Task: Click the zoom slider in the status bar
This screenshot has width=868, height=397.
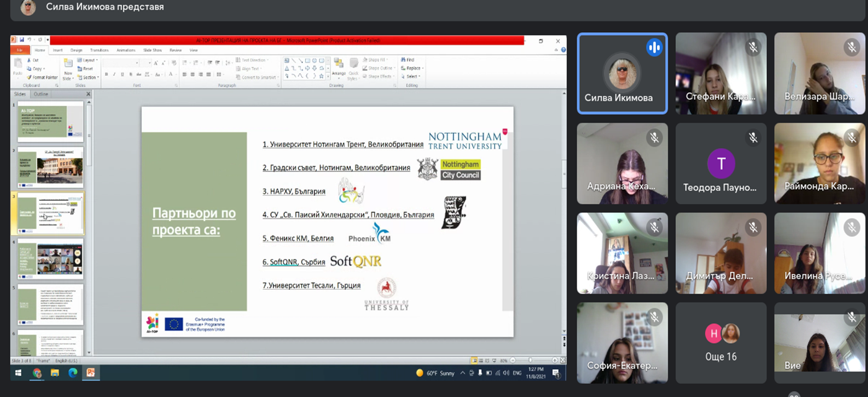Action: pyautogui.click(x=530, y=360)
